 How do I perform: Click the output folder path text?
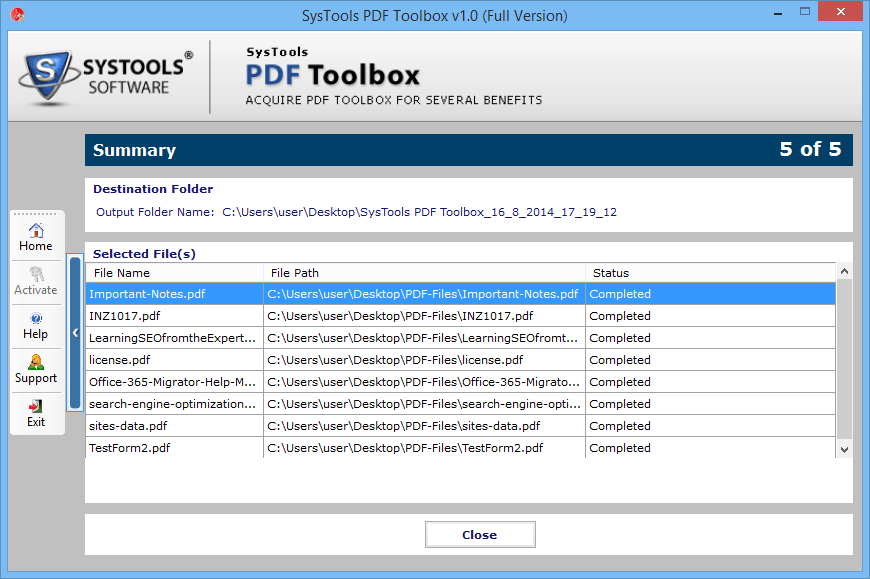(x=419, y=212)
